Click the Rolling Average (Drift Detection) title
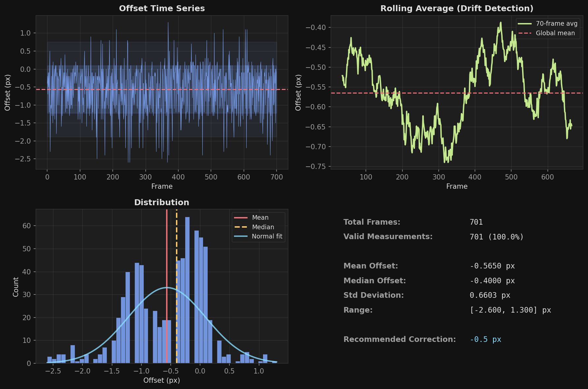 point(456,9)
